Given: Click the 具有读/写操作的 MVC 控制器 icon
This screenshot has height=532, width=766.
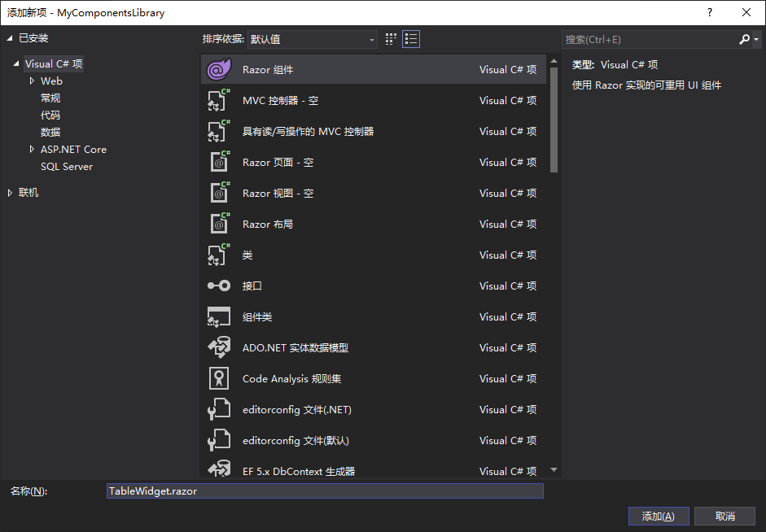Looking at the screenshot, I should click(219, 131).
